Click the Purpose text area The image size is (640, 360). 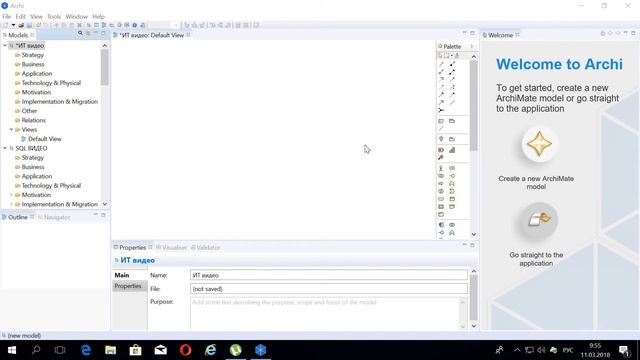pyautogui.click(x=326, y=313)
